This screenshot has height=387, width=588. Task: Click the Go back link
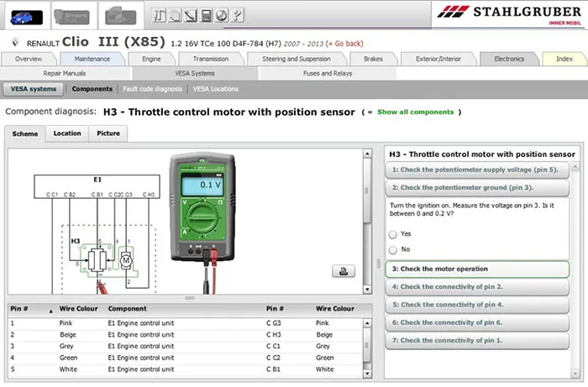345,44
